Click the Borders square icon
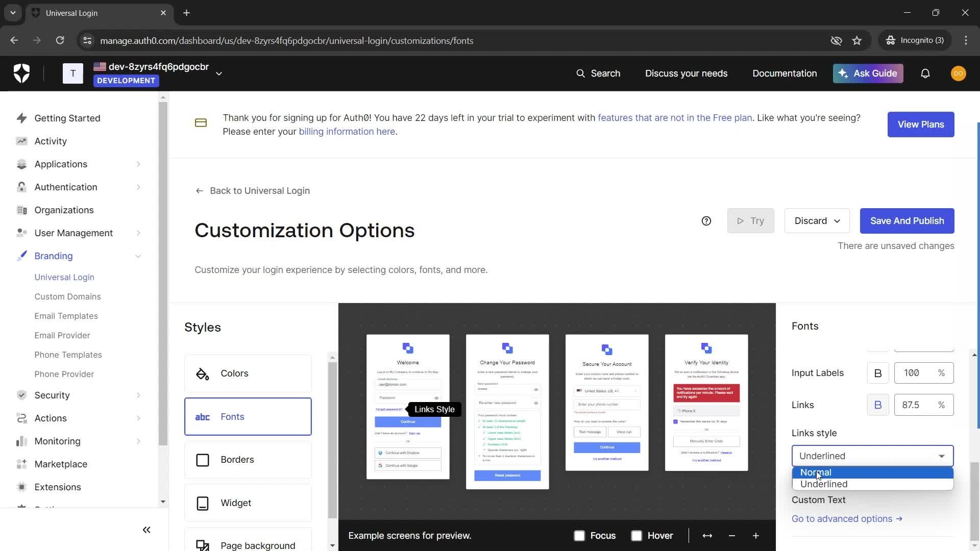 point(202,460)
